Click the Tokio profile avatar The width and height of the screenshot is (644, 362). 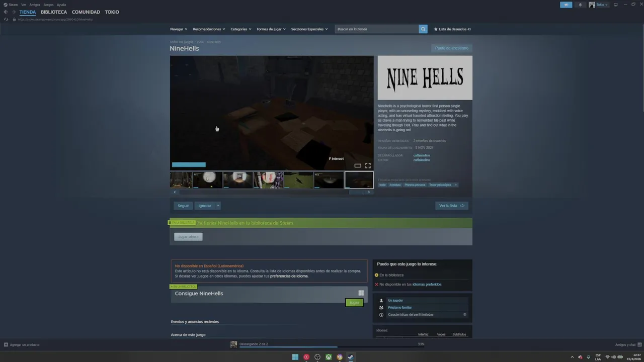[x=592, y=5]
